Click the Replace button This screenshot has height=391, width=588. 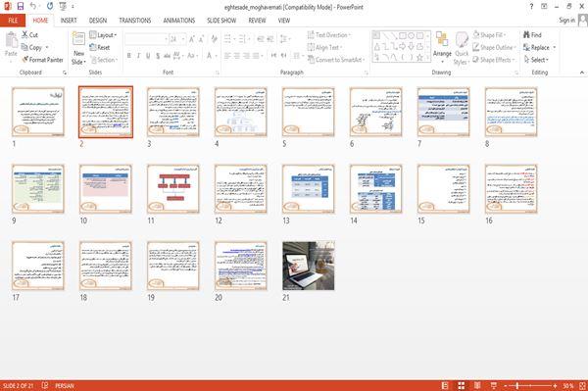coord(539,47)
